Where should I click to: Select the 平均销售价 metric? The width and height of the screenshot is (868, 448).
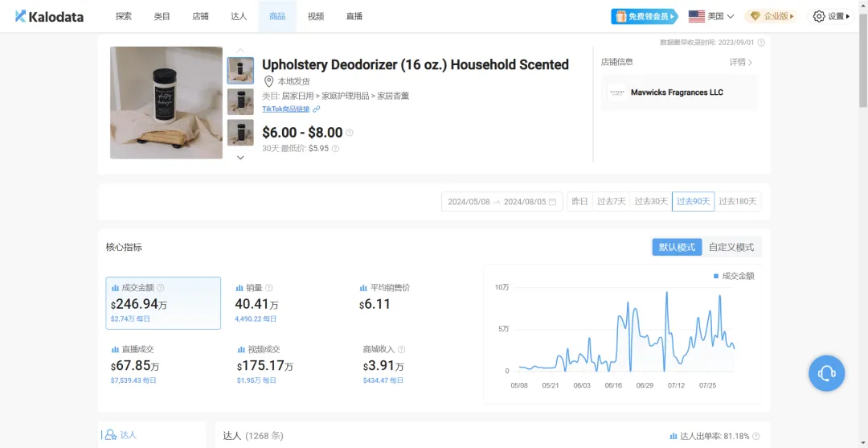[385, 297]
